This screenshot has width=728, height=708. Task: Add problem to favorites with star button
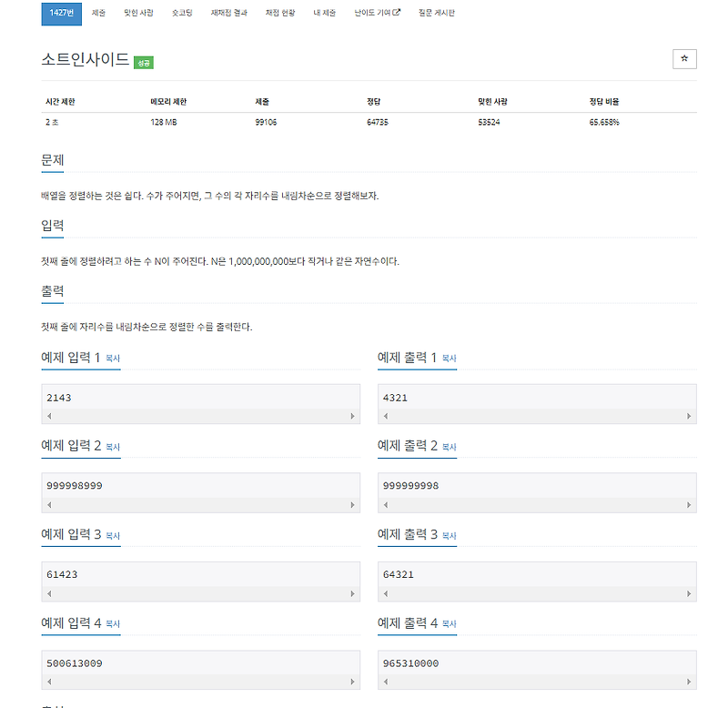click(684, 59)
